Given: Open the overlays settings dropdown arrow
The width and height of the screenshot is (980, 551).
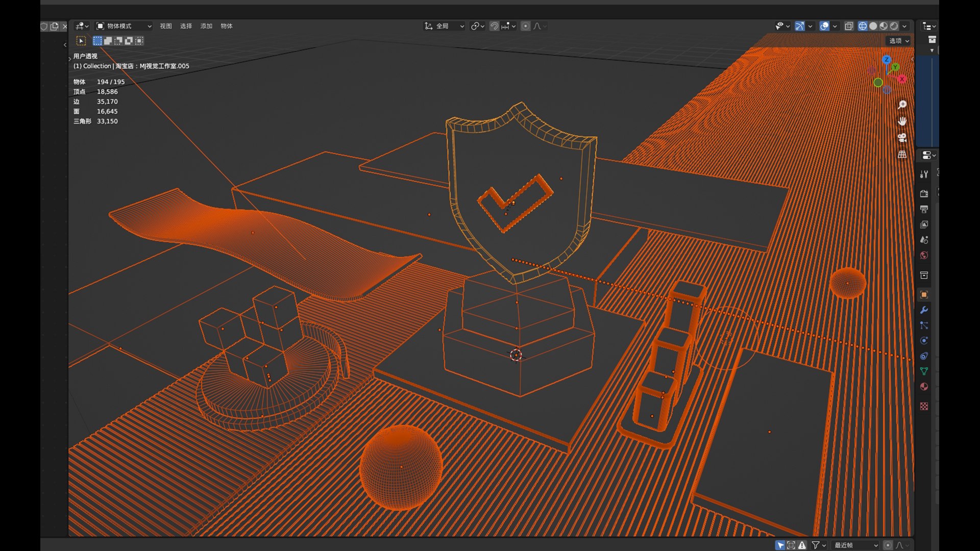Looking at the screenshot, I should pyautogui.click(x=835, y=26).
